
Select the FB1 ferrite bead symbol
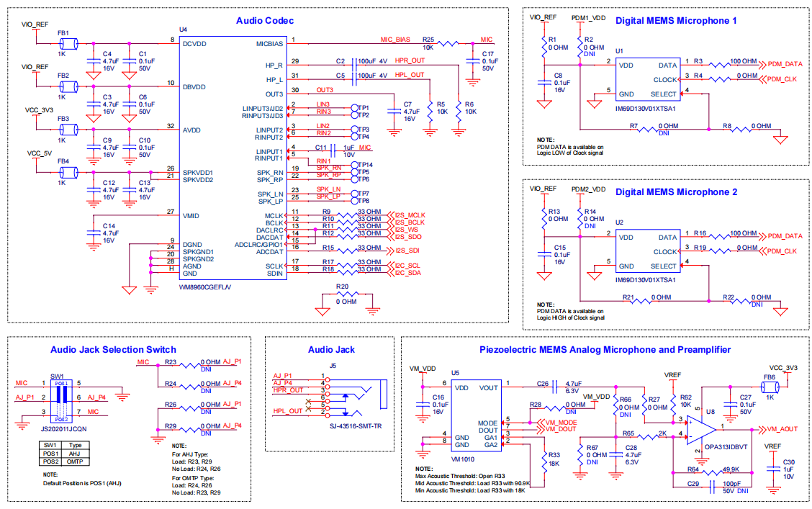(x=69, y=43)
